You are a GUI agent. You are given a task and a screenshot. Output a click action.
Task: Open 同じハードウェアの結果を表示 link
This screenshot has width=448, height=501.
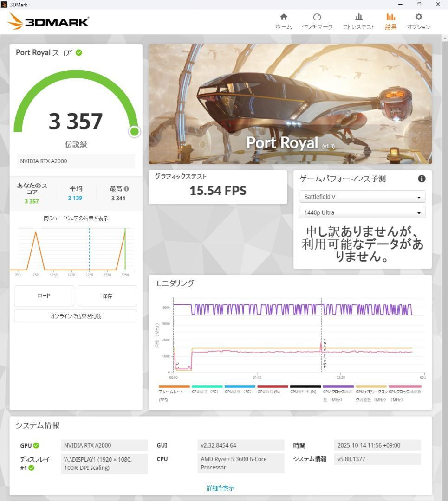75,218
